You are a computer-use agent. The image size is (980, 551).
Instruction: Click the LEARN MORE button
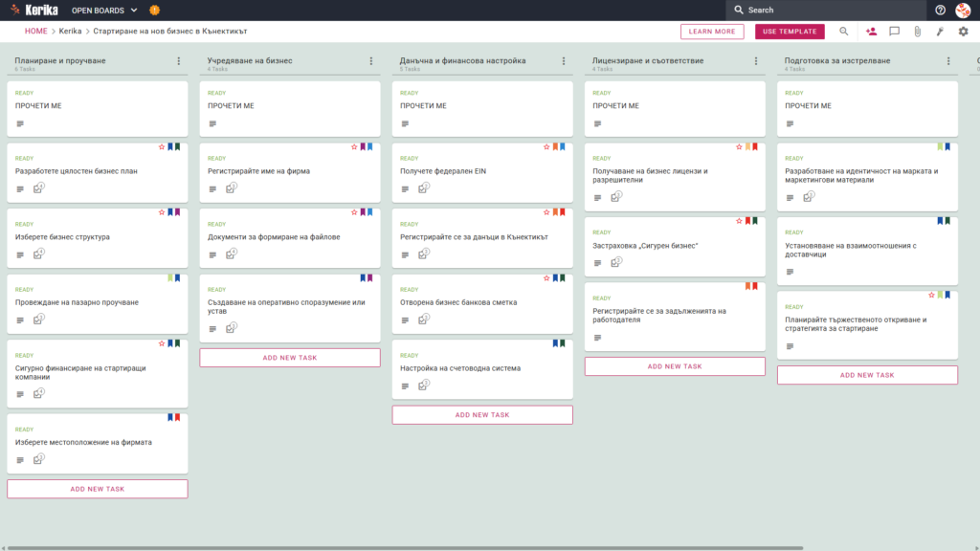coord(712,32)
